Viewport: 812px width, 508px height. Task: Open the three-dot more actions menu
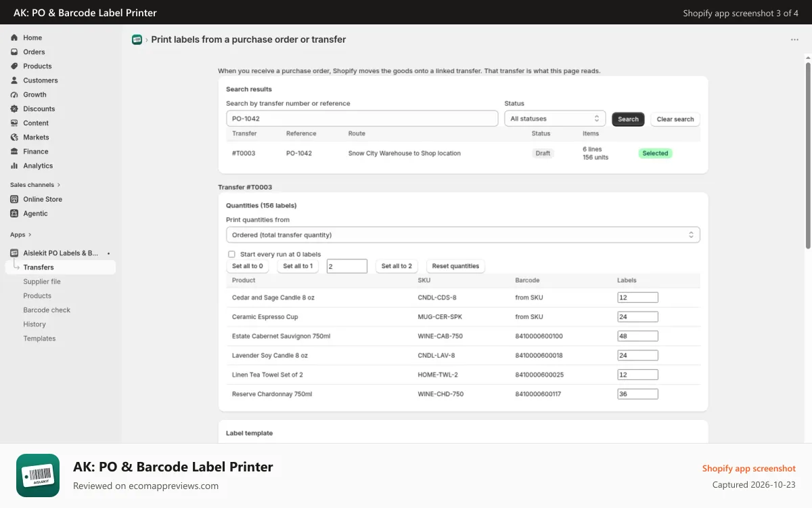[x=794, y=40]
